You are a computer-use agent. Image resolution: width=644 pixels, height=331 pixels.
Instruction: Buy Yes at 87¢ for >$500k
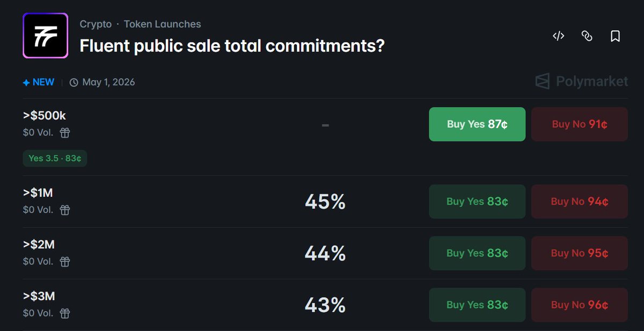(477, 124)
